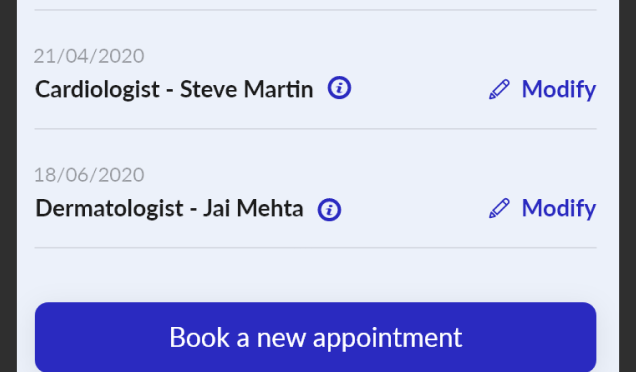Click the name Jai Mehta
This screenshot has height=372, width=636.
[253, 208]
